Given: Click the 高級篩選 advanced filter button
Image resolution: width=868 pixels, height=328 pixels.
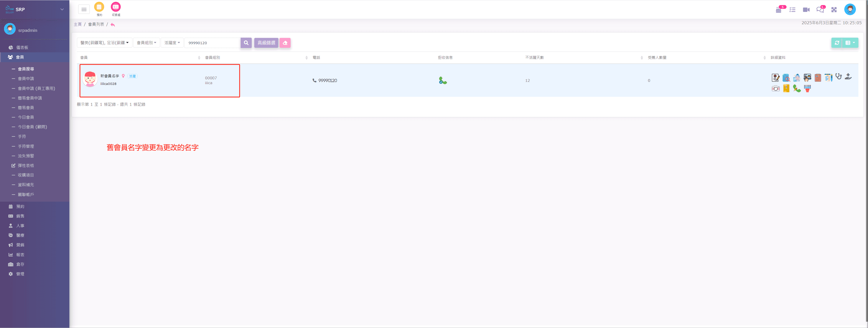Looking at the screenshot, I should pyautogui.click(x=266, y=43).
